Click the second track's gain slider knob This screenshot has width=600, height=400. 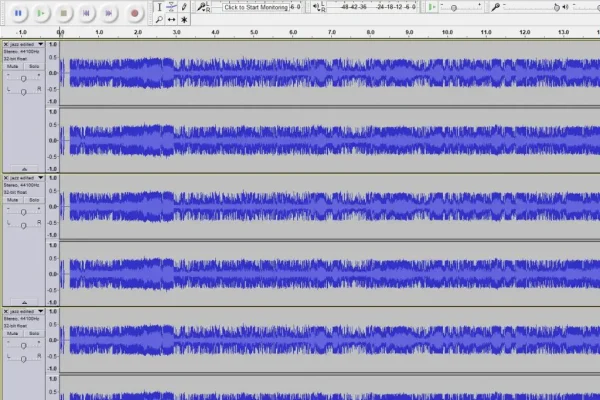[x=23, y=212]
